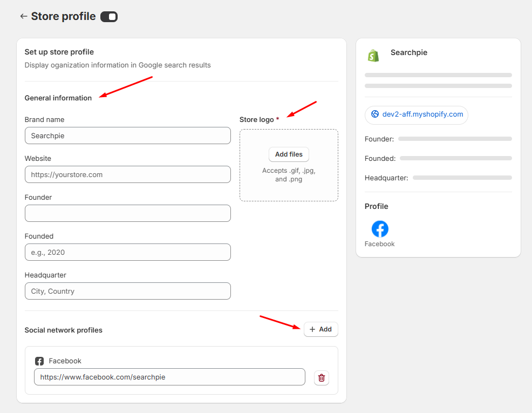Click the plus icon on Add button
Image resolution: width=532 pixels, height=413 pixels.
point(312,329)
